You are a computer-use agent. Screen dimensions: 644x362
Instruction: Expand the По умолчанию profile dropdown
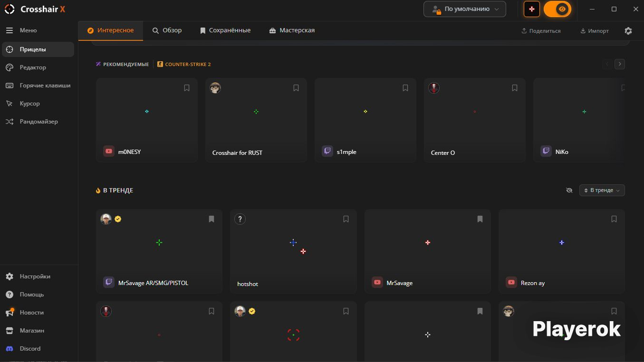[465, 9]
